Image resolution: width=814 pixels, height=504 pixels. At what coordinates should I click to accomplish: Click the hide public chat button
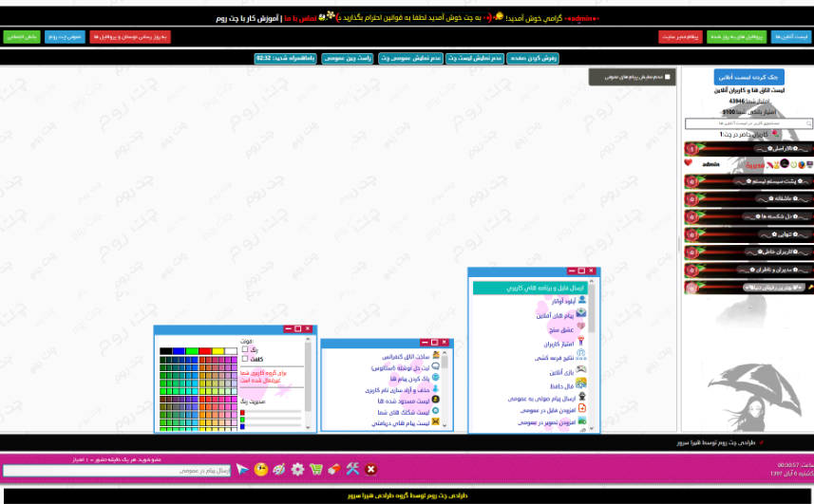(x=410, y=58)
